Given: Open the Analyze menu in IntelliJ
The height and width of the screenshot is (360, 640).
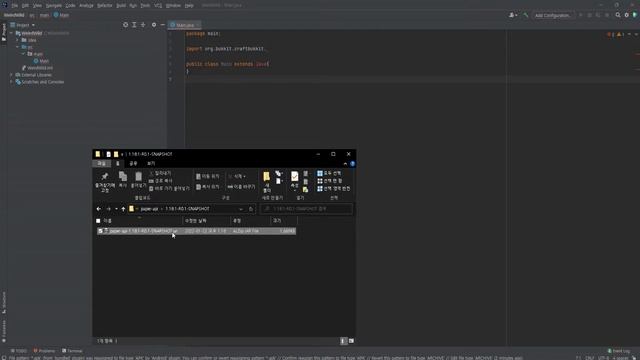Looking at the screenshot, I should point(86,6).
